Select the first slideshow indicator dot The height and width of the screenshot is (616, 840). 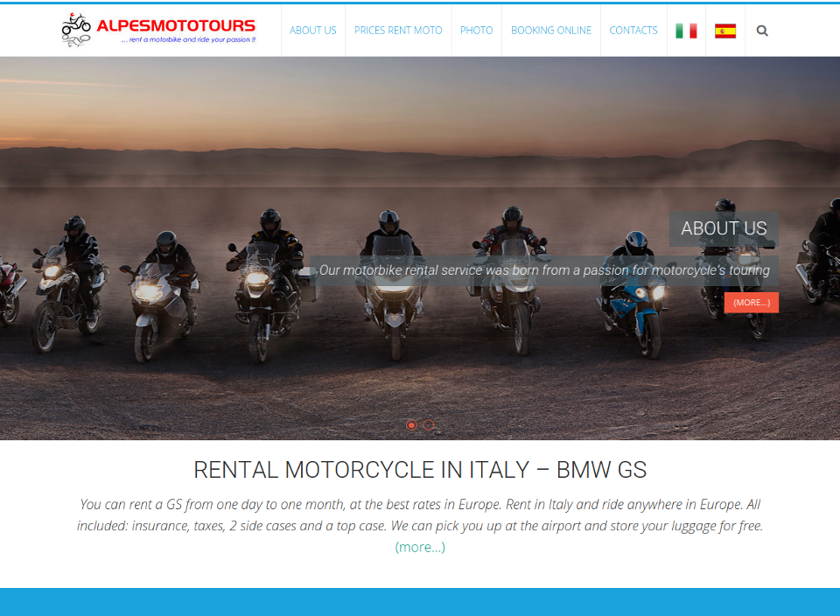(x=411, y=424)
